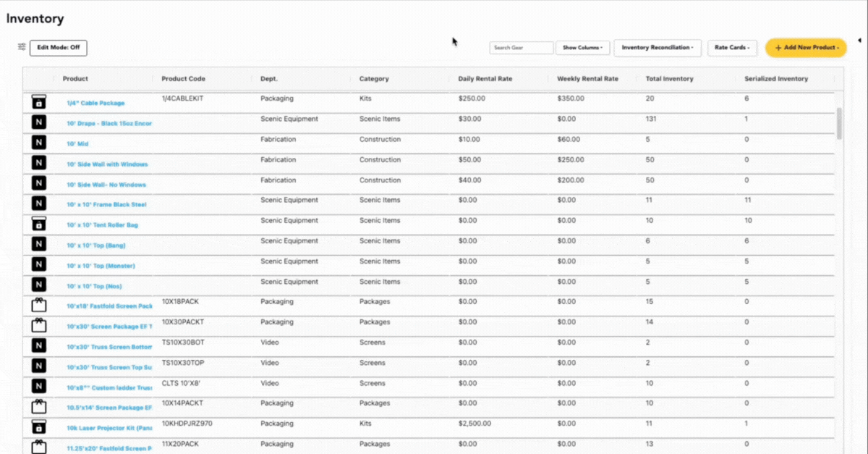The height and width of the screenshot is (454, 868).
Task: Click N icon beside 10'x30' Truss Screen Bottom
Action: click(x=39, y=346)
